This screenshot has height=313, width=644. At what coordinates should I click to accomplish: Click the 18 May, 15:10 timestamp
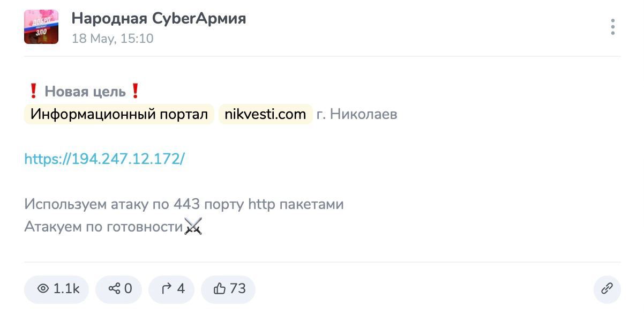pos(113,39)
